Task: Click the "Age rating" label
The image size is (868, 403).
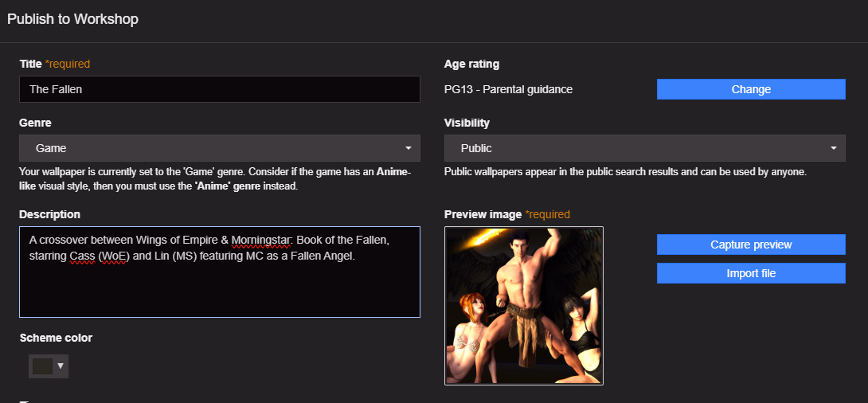Action: tap(471, 64)
